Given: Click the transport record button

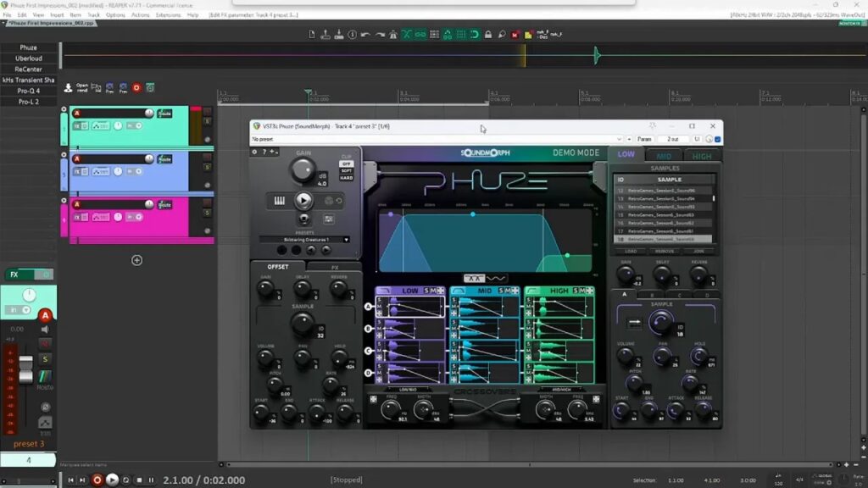Looking at the screenshot, I should pos(97,480).
